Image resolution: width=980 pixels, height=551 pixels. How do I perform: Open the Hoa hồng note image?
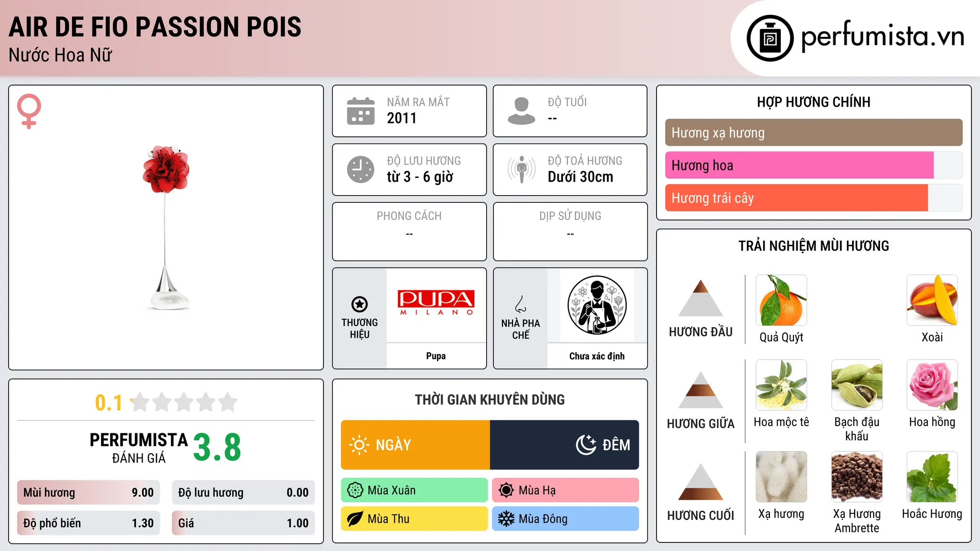[932, 385]
